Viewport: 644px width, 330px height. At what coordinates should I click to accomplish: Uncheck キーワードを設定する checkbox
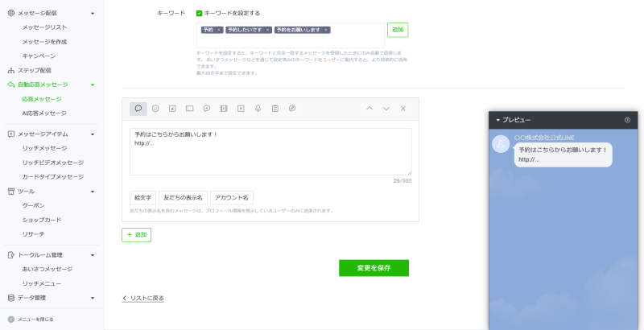(x=200, y=13)
